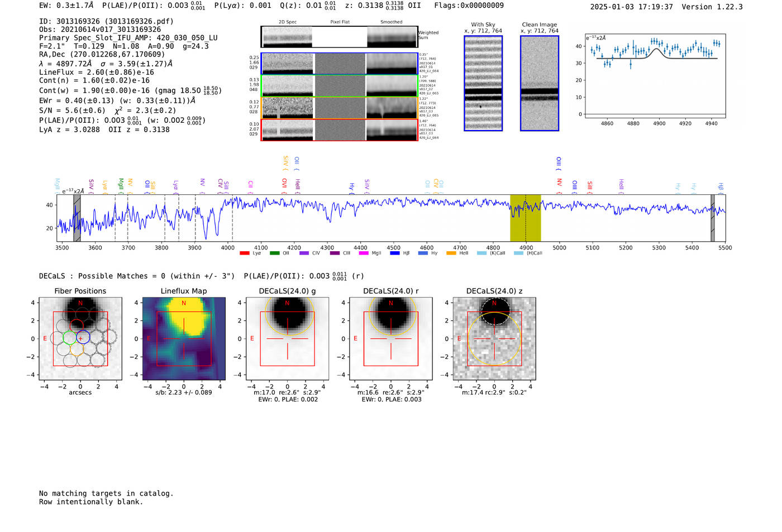
Task: Click the LyA z = 3.0288 text
Action: pyautogui.click(x=70, y=130)
